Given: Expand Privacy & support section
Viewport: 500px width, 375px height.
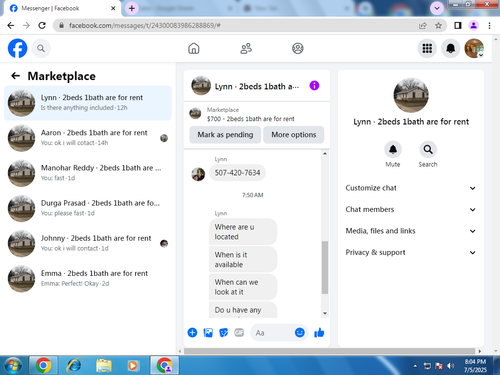Looking at the screenshot, I should [x=411, y=252].
